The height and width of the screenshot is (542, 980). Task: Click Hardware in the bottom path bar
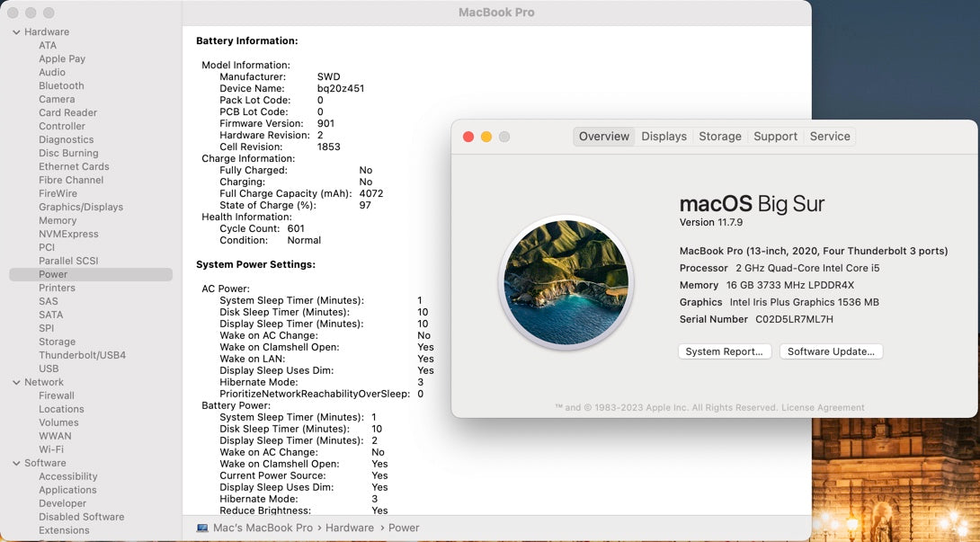pyautogui.click(x=349, y=528)
